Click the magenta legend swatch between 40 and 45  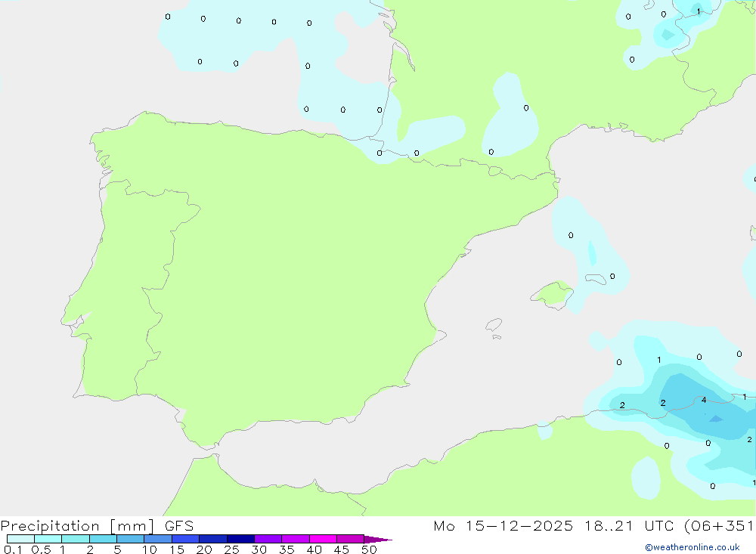pos(323,539)
